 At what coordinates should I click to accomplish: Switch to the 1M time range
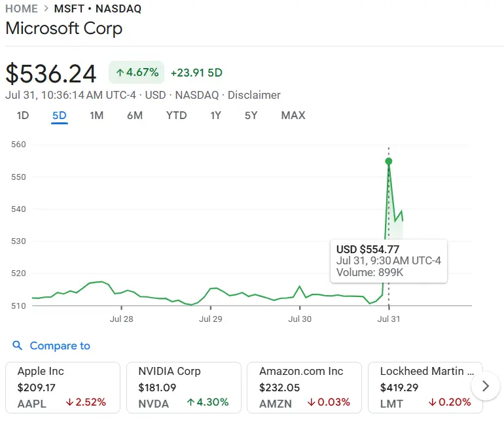click(97, 116)
